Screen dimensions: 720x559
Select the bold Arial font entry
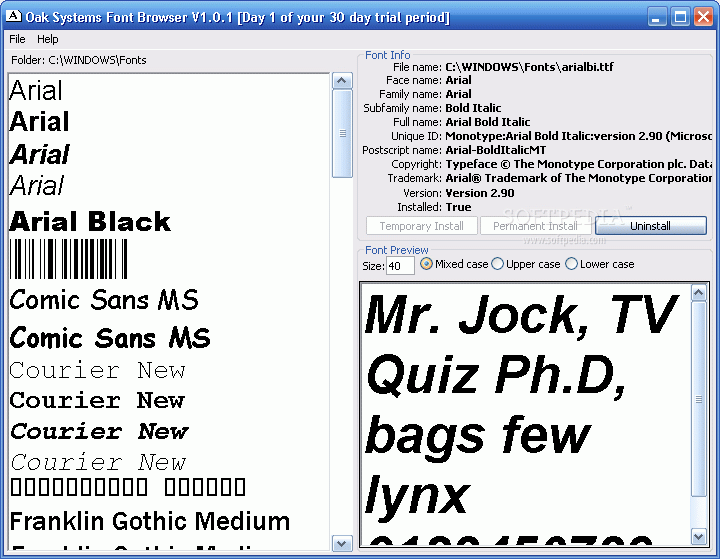39,122
